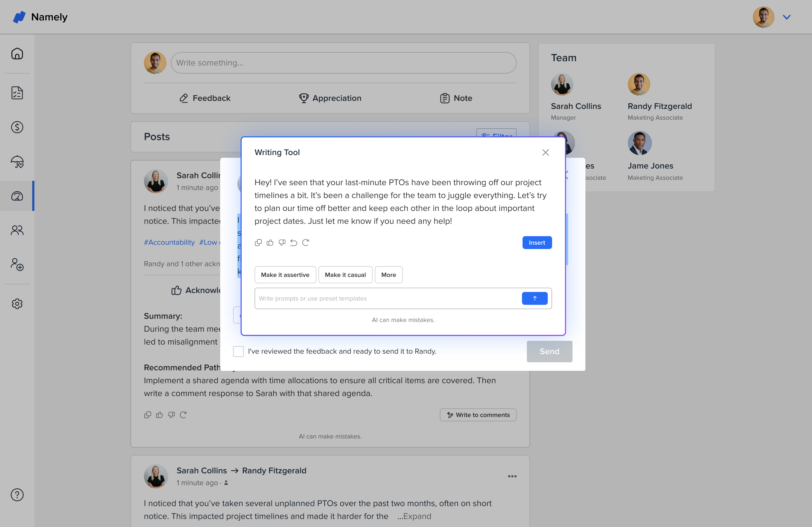Open the More presets menu

[388, 275]
